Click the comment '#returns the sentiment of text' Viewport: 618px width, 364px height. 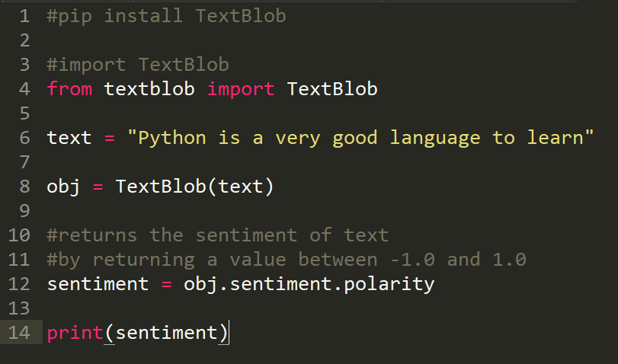pos(218,235)
